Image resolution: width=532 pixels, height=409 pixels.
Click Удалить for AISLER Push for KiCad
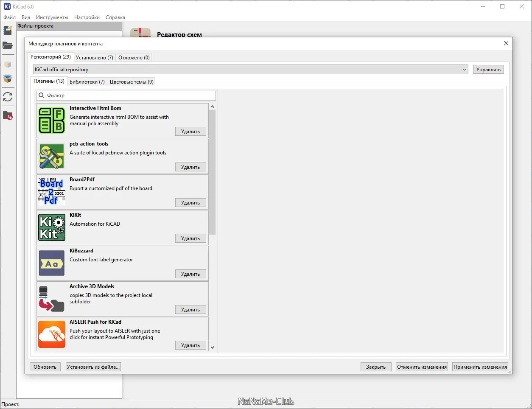tap(190, 345)
